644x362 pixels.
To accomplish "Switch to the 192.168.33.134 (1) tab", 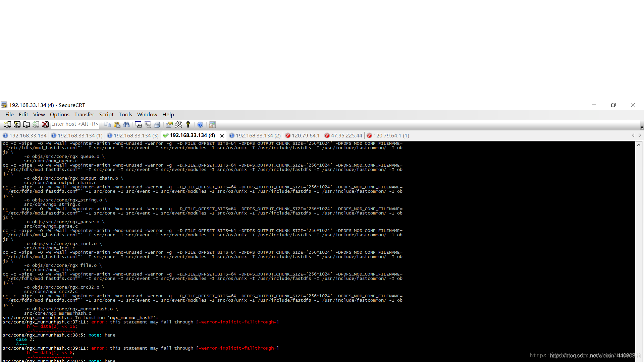I will coord(77,135).
